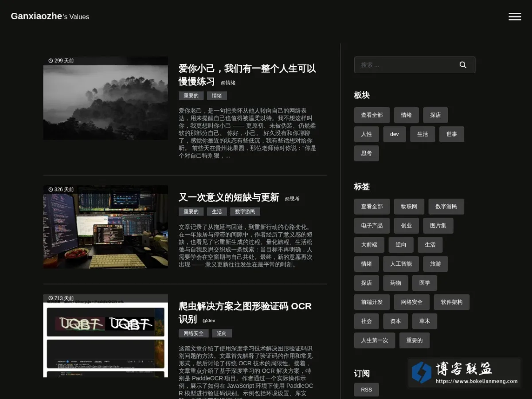Go to Ganxiaozhe's Values homepage logo
This screenshot has height=399, width=532.
[50, 16]
